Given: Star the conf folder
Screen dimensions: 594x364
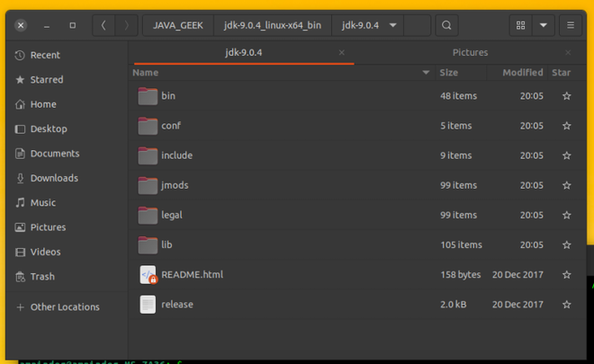Looking at the screenshot, I should [x=567, y=126].
